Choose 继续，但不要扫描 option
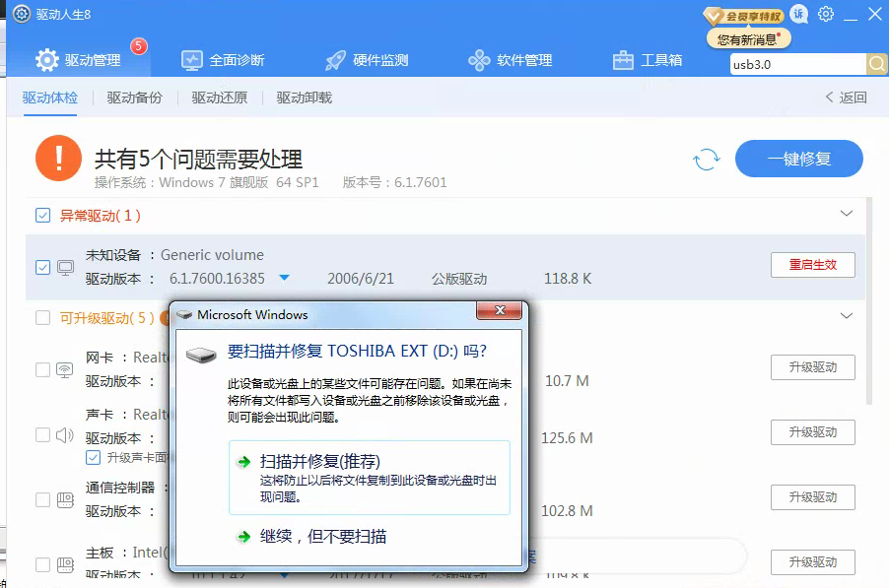The image size is (889, 588). click(323, 537)
